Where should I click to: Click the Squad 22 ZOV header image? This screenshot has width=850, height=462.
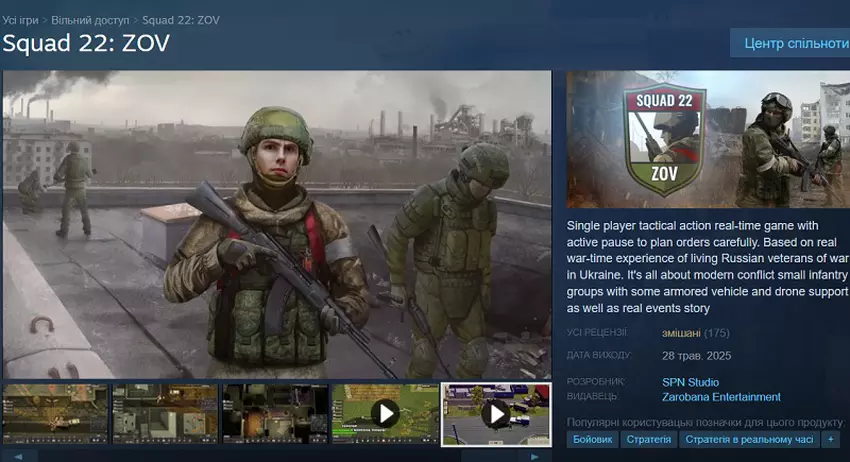point(707,139)
